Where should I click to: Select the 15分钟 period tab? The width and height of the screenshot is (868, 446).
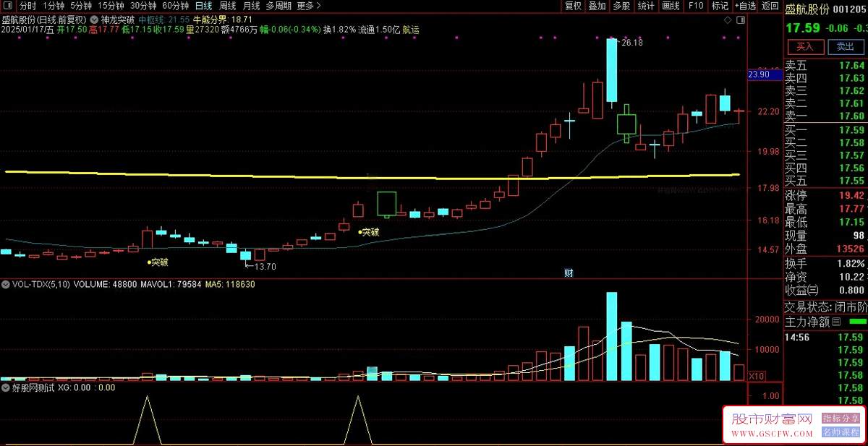pos(111,6)
